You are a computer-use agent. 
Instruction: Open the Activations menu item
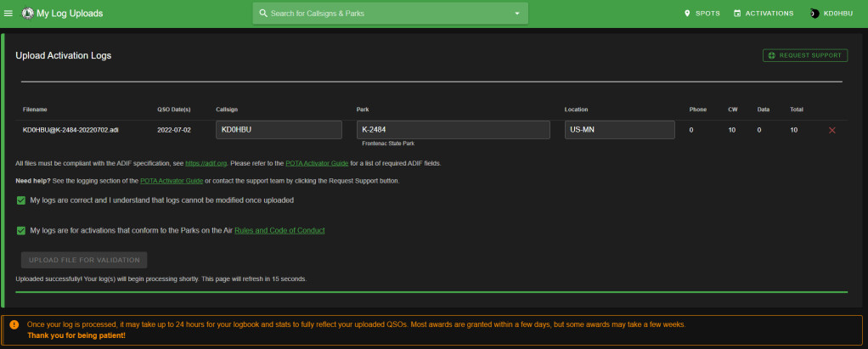pos(769,14)
